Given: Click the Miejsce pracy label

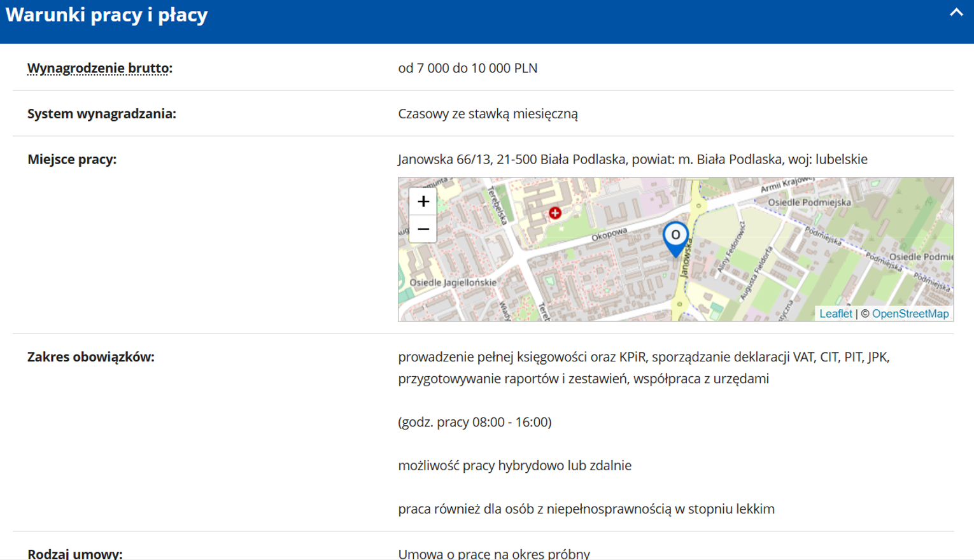Looking at the screenshot, I should (x=72, y=159).
